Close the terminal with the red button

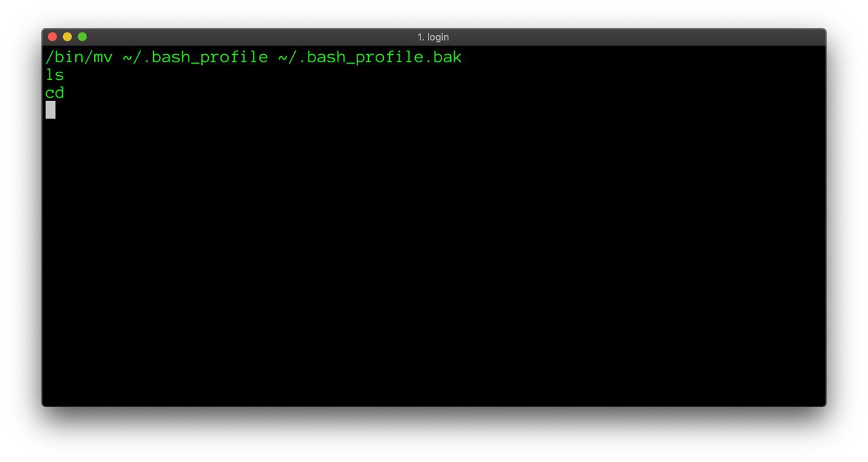[x=52, y=37]
